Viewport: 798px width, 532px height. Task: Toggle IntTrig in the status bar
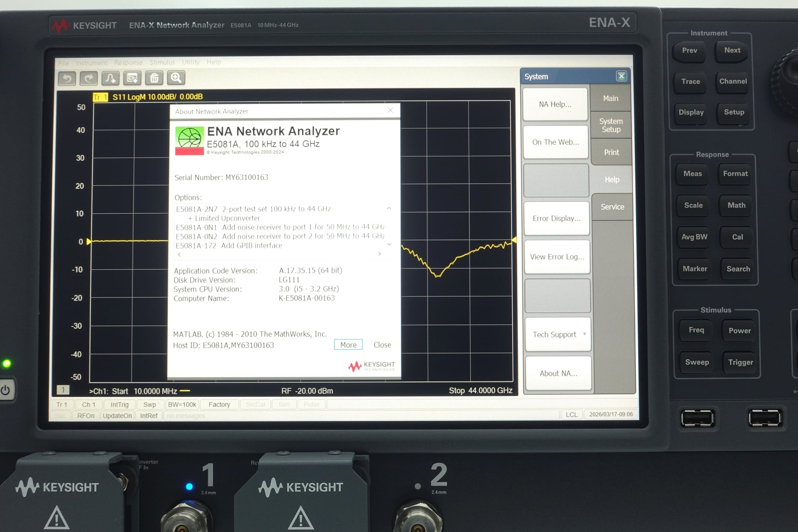click(x=119, y=405)
